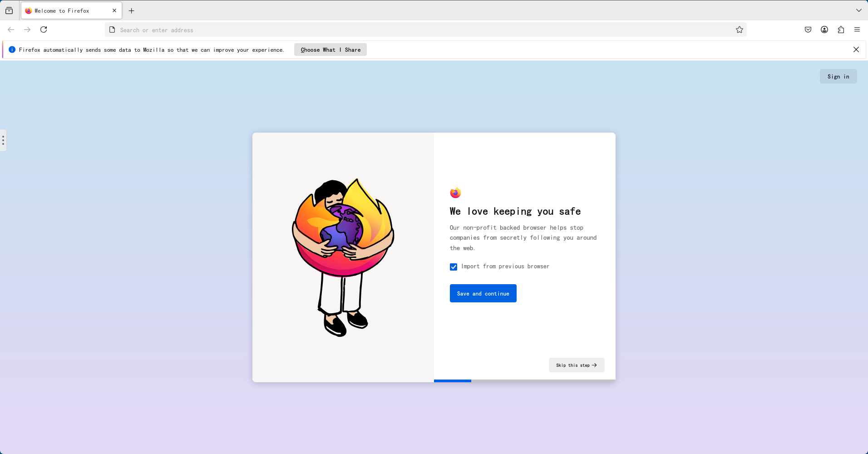This screenshot has width=868, height=454.
Task: Focus the Search or enter address field
Action: [x=425, y=30]
